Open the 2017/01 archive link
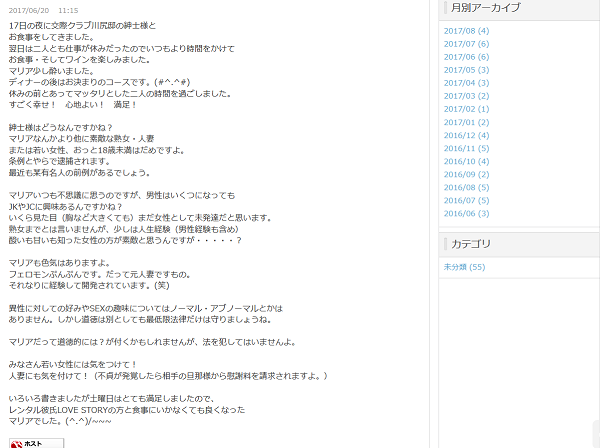600x448 pixels. click(x=466, y=122)
